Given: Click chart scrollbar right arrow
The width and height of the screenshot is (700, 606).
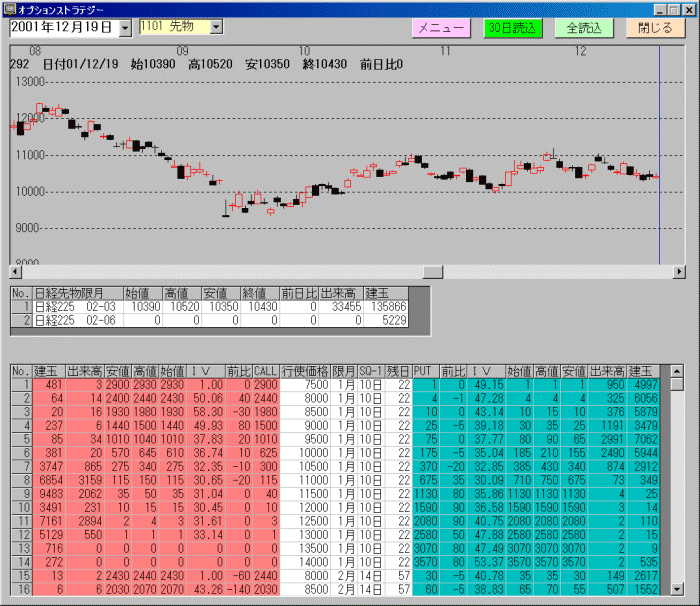Looking at the screenshot, I should (x=679, y=272).
